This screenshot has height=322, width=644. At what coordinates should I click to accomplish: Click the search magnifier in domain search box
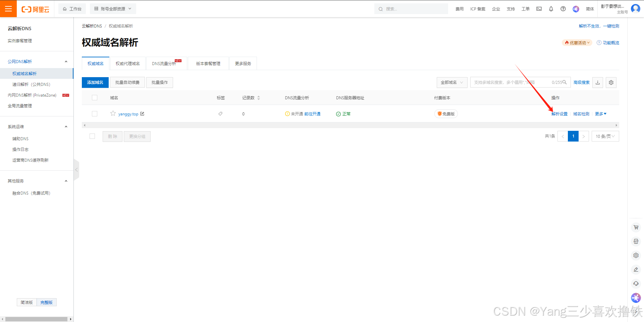coord(565,82)
